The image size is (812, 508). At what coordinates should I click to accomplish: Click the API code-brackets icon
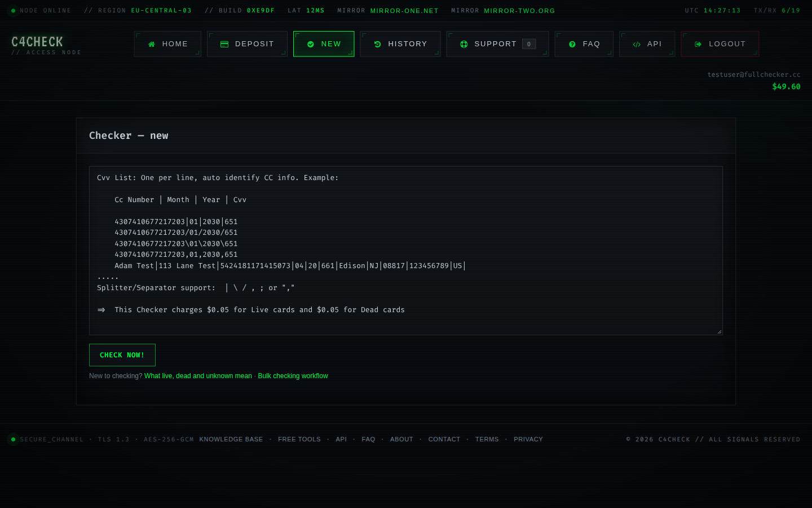pos(637,44)
